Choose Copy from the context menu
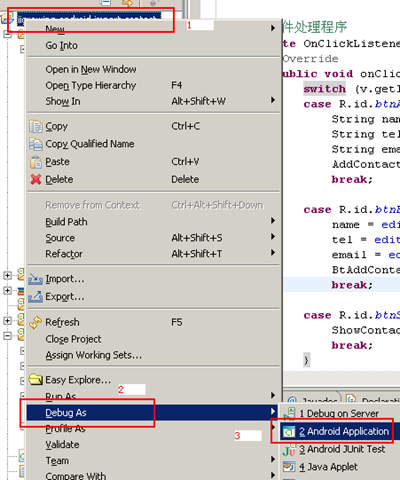 (x=153, y=127)
